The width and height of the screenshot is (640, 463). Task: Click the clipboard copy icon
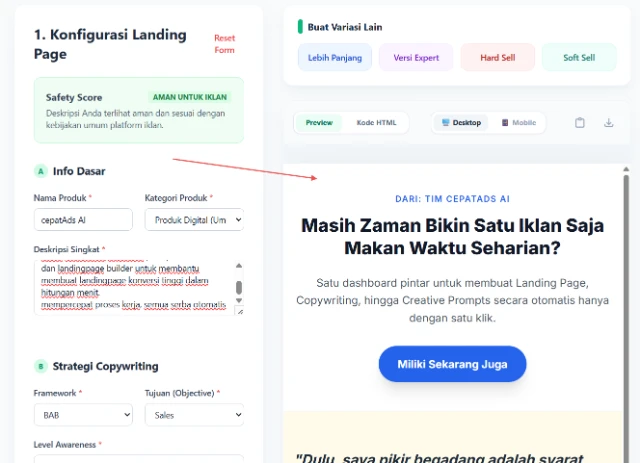pos(580,122)
